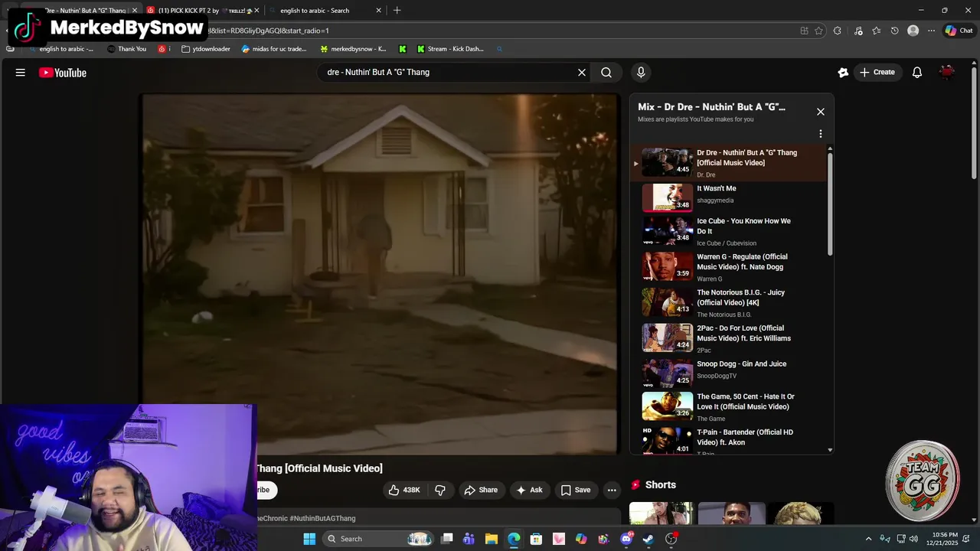
Task: Open the Edge profile icon
Action: [x=913, y=31]
